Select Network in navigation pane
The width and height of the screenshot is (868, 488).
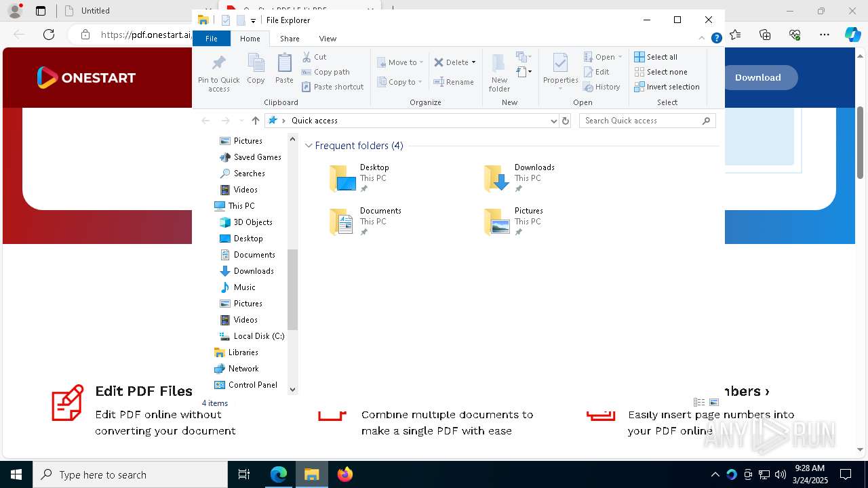(x=243, y=369)
